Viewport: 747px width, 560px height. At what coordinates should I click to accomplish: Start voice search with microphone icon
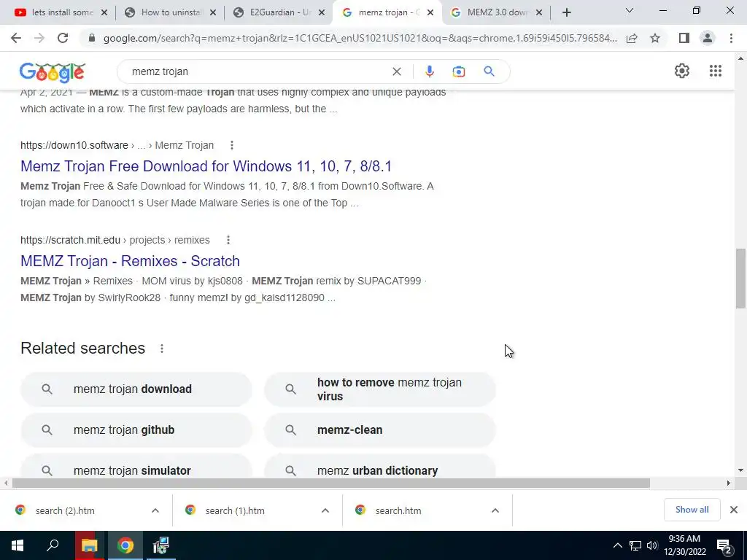[429, 71]
